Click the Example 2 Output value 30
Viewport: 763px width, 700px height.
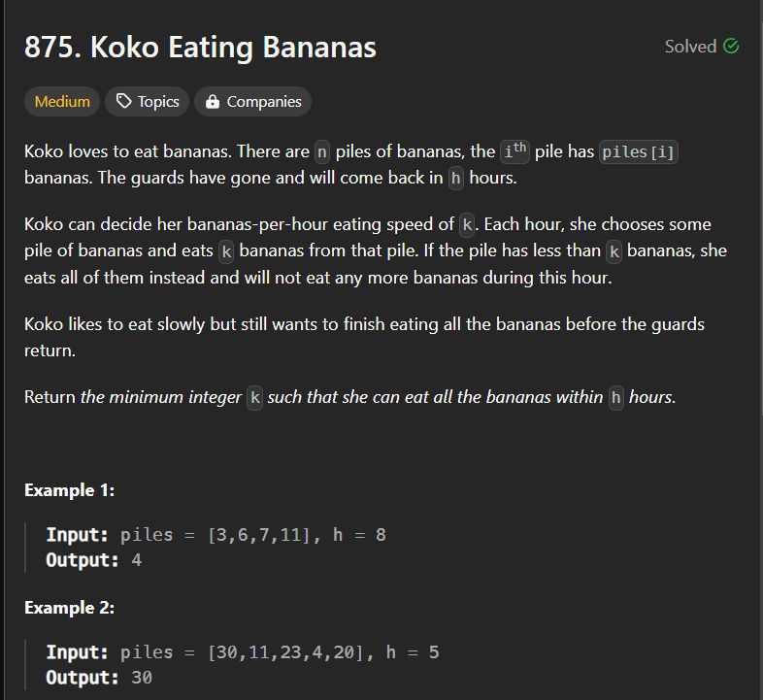click(x=142, y=678)
